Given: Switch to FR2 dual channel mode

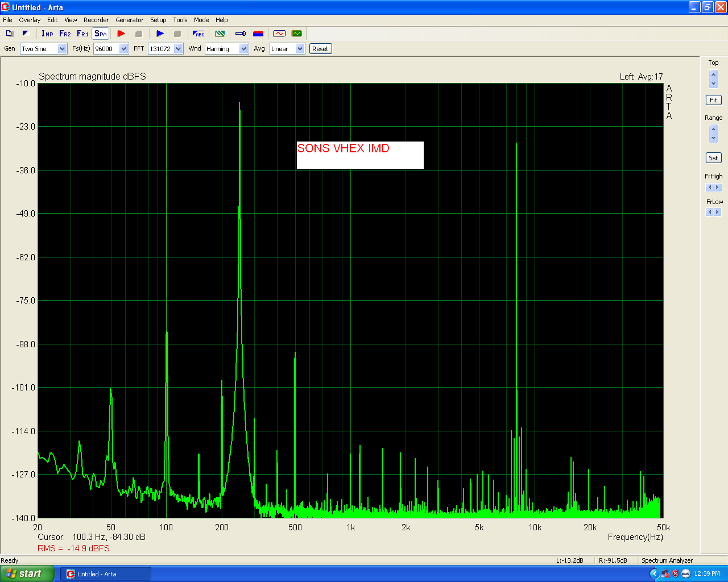Looking at the screenshot, I should pos(65,34).
